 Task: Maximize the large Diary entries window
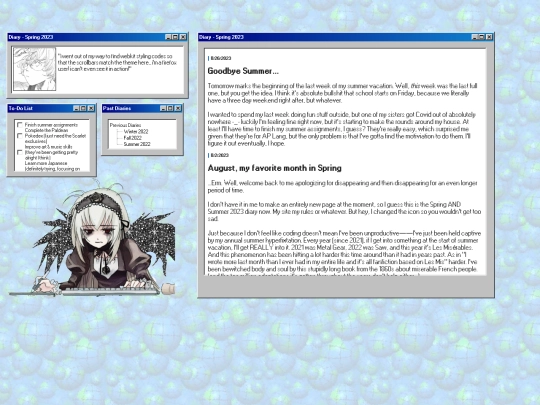(481, 37)
